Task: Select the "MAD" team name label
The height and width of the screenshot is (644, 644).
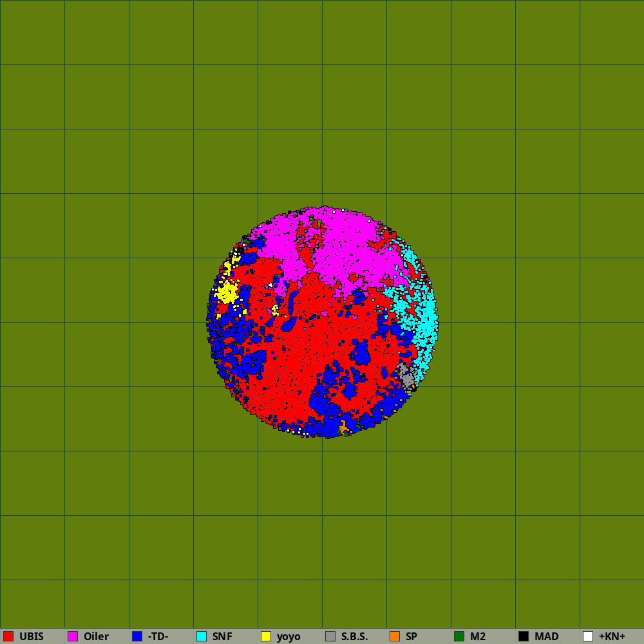Action: [546, 636]
